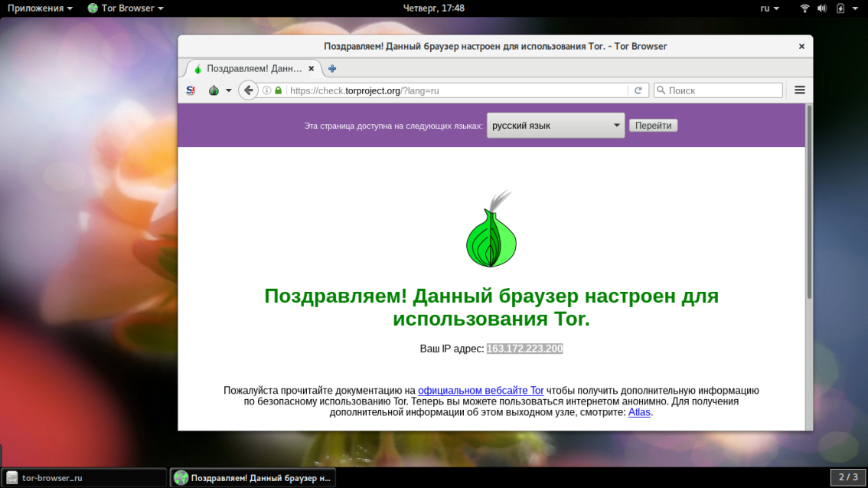
Task: Open the Torbutton onion menu
Action: (x=215, y=90)
